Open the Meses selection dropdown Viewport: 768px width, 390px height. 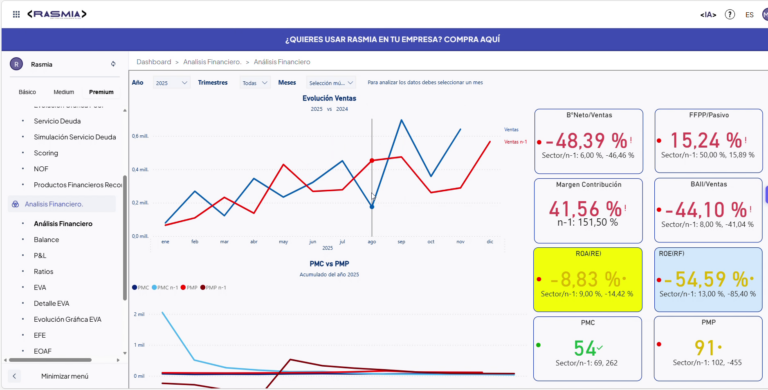pyautogui.click(x=331, y=83)
